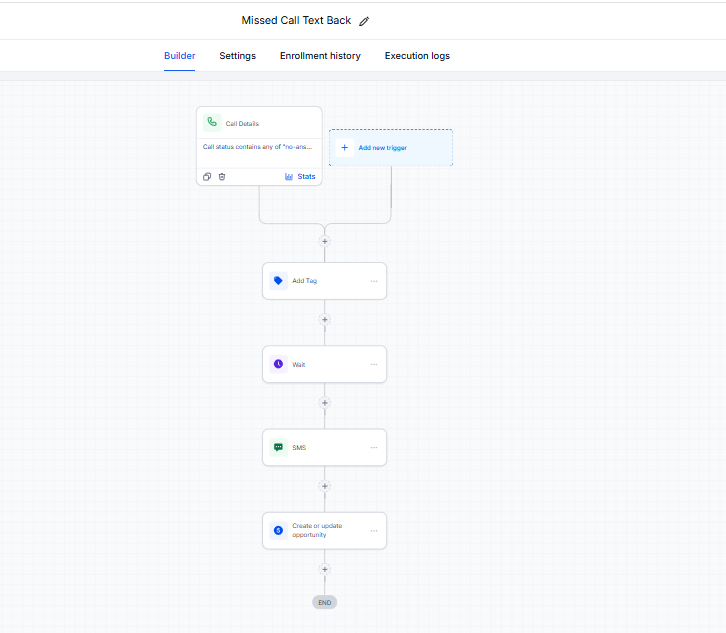Click the Add new trigger button
The width and height of the screenshot is (726, 633).
(391, 148)
